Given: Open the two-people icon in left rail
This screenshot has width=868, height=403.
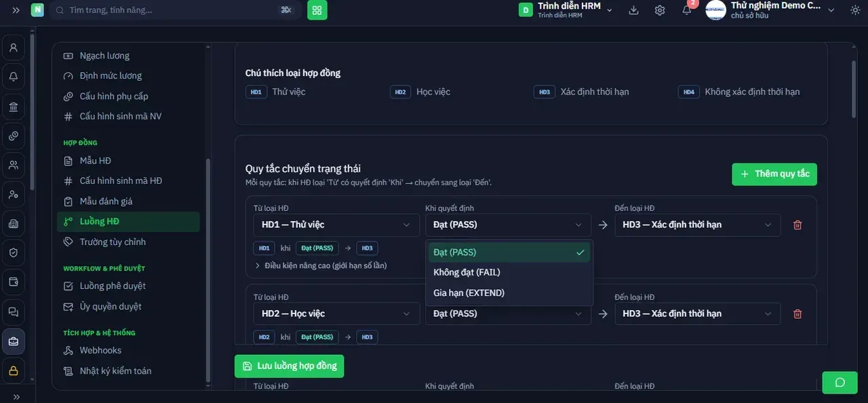Looking at the screenshot, I should 14,165.
